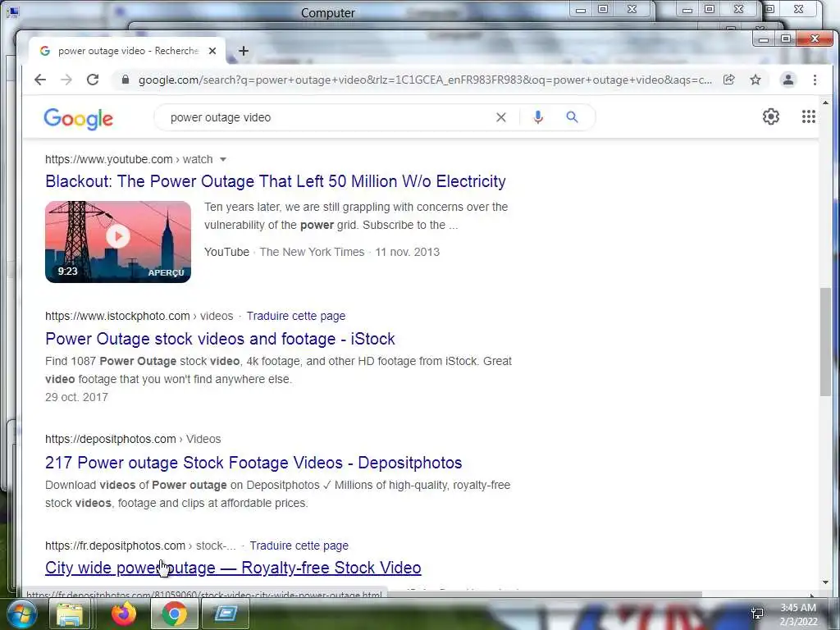Image resolution: width=840 pixels, height=630 pixels.
Task: Open the Chrome profile avatar menu
Action: (788, 80)
